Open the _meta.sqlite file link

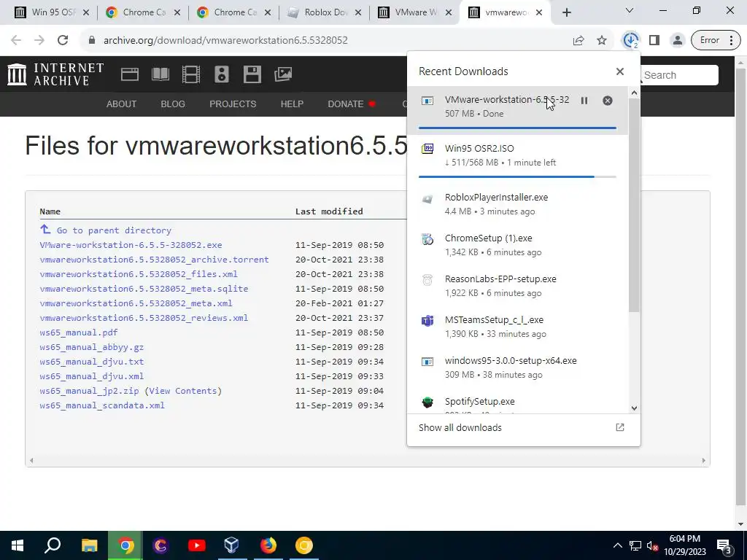coord(144,289)
